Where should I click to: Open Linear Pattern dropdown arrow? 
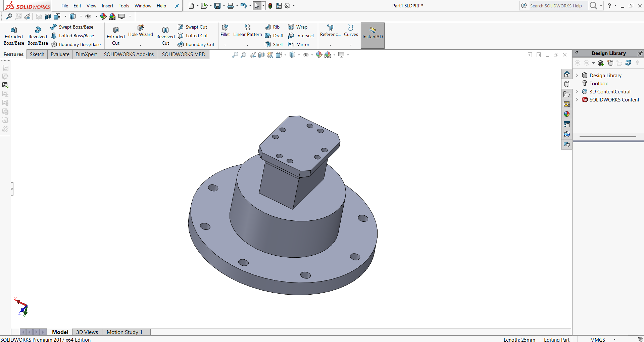coord(247,45)
